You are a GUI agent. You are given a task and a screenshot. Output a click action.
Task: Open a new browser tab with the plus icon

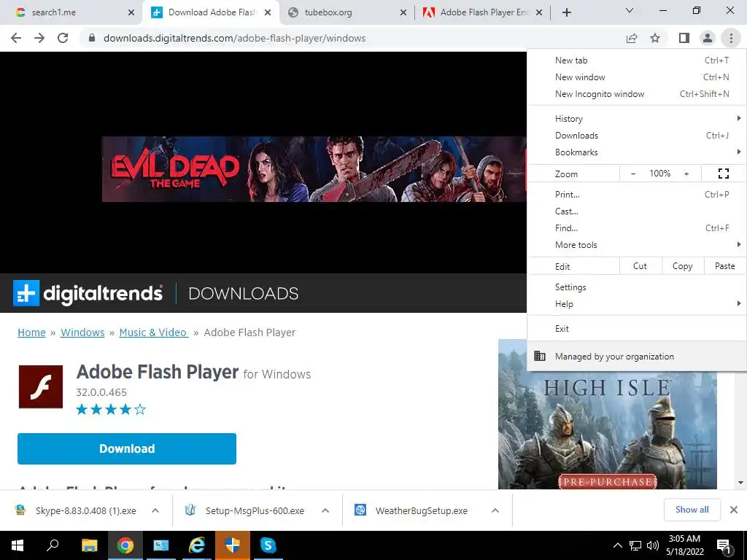tap(566, 12)
